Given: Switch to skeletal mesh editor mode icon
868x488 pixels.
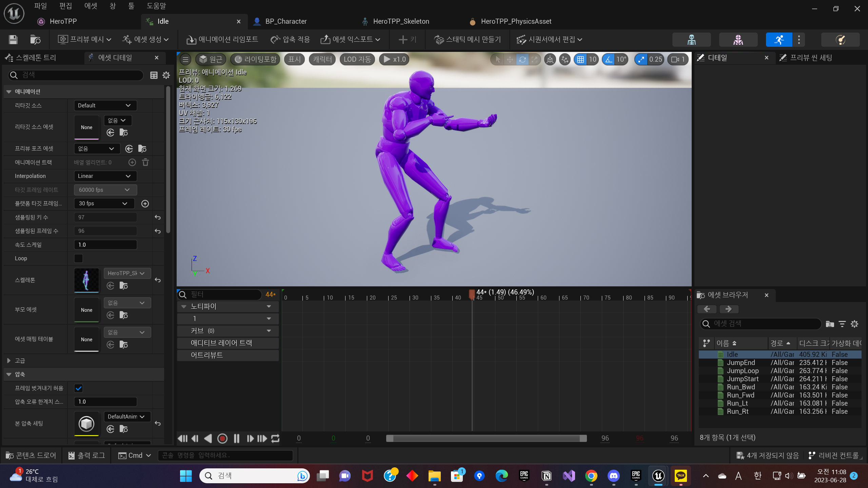Looking at the screenshot, I should (738, 40).
